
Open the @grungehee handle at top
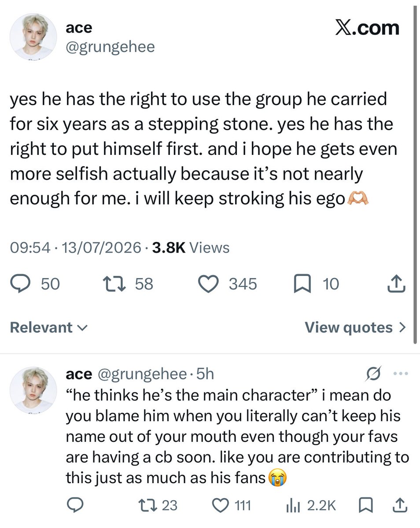pyautogui.click(x=110, y=47)
